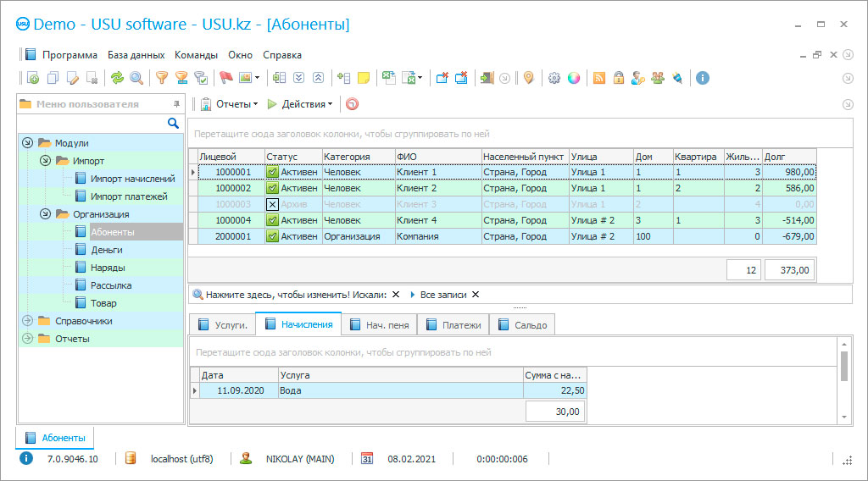
Task: Collapse the Организация tree node
Action: 46,214
